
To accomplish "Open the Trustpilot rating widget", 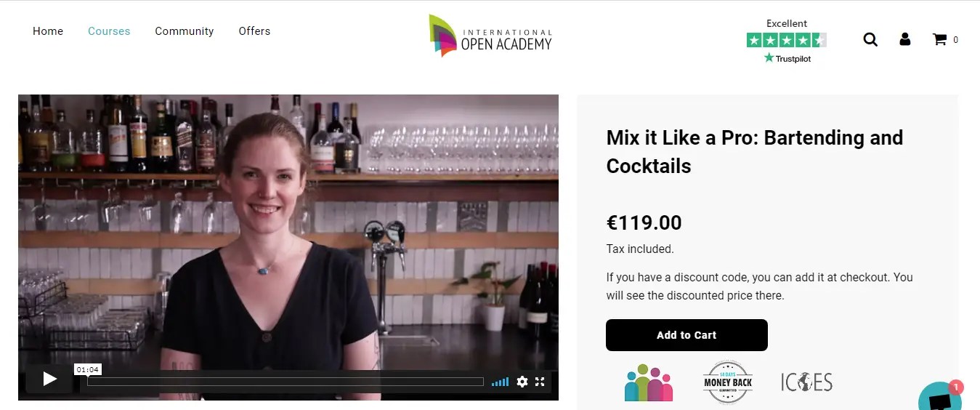I will [787, 41].
